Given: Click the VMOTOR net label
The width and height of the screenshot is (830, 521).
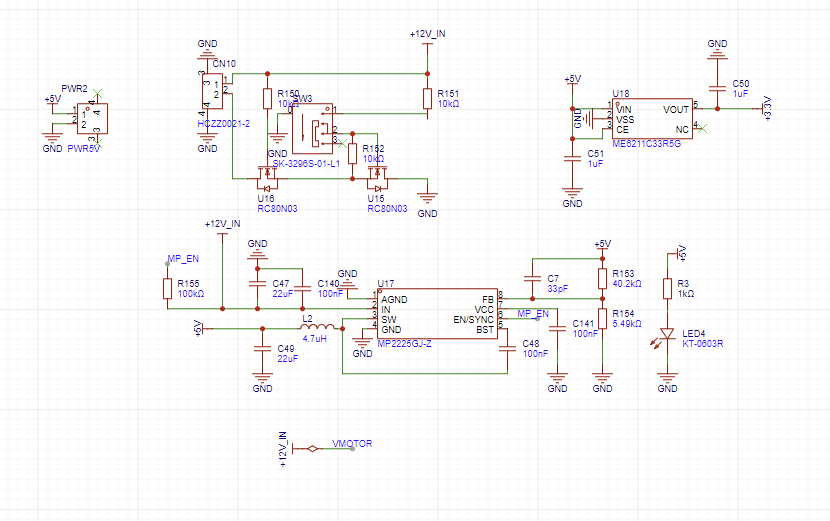Looking at the screenshot, I should click(x=352, y=444).
